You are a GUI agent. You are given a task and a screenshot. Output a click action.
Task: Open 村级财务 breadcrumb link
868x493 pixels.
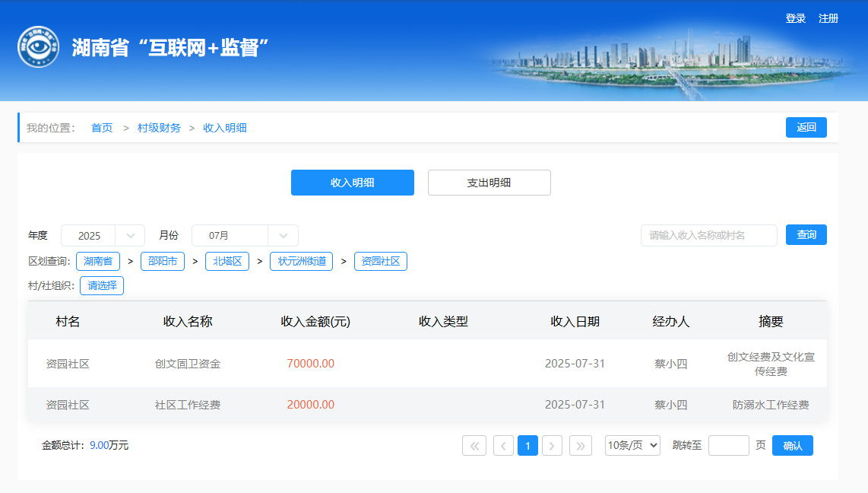pos(159,128)
